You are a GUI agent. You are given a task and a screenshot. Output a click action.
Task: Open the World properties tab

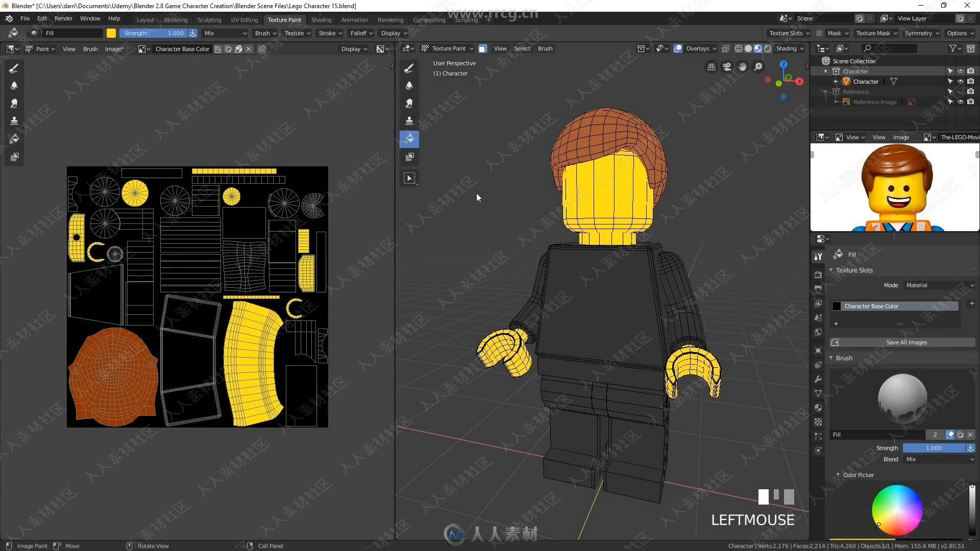(x=818, y=332)
